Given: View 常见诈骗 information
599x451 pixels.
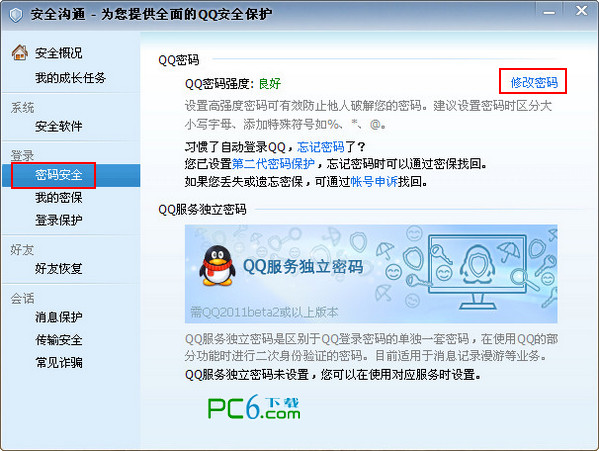Looking at the screenshot, I should [x=58, y=362].
